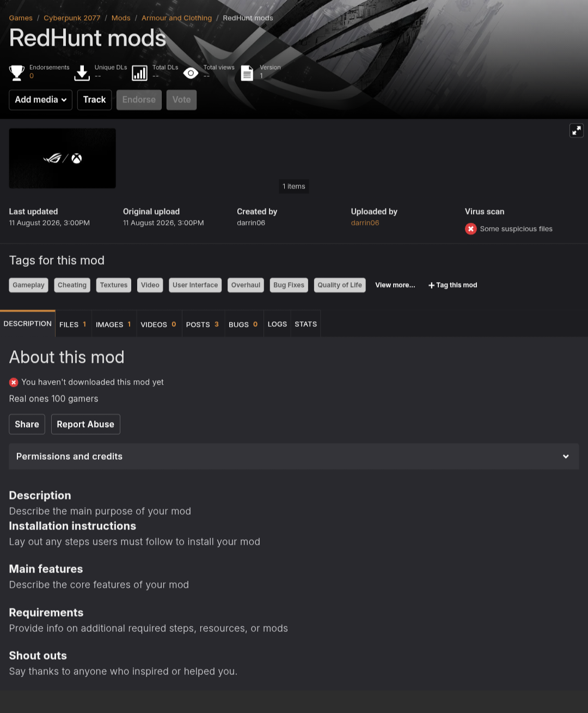Click the 'Some suspicious files' text
Viewport: 588px width, 713px height.
click(x=516, y=229)
